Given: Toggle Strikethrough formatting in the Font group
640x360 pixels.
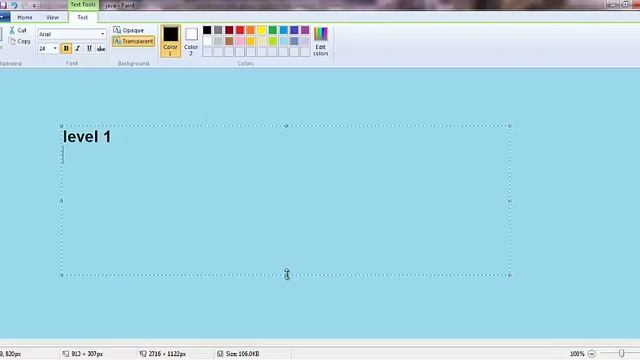Looking at the screenshot, I should 101,49.
